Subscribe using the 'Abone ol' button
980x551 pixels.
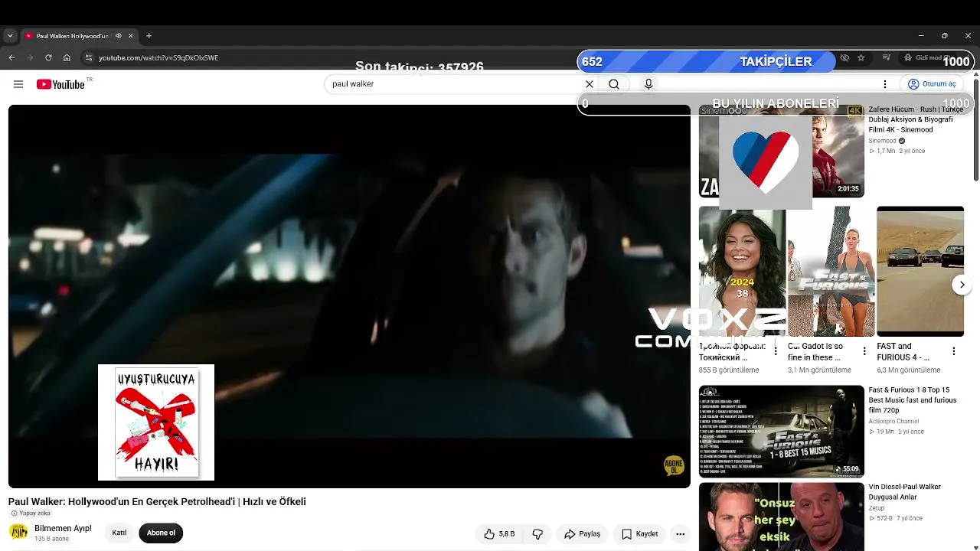click(x=161, y=533)
